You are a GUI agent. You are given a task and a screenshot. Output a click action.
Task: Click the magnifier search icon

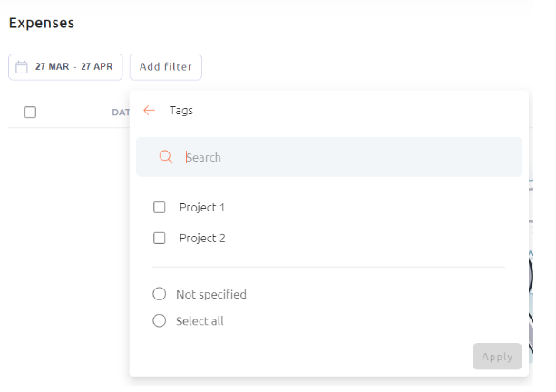[x=166, y=156]
